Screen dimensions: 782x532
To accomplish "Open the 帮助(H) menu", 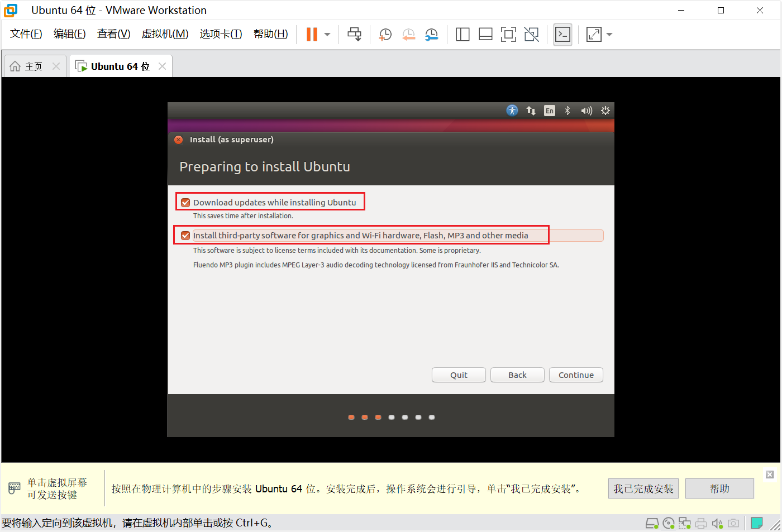I will [x=270, y=34].
